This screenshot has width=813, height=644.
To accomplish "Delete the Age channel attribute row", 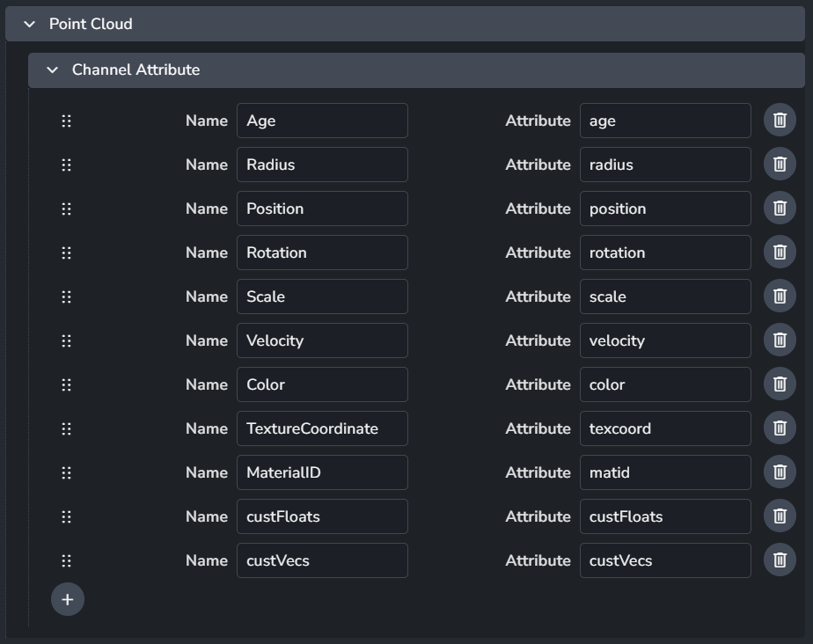I will click(x=780, y=121).
